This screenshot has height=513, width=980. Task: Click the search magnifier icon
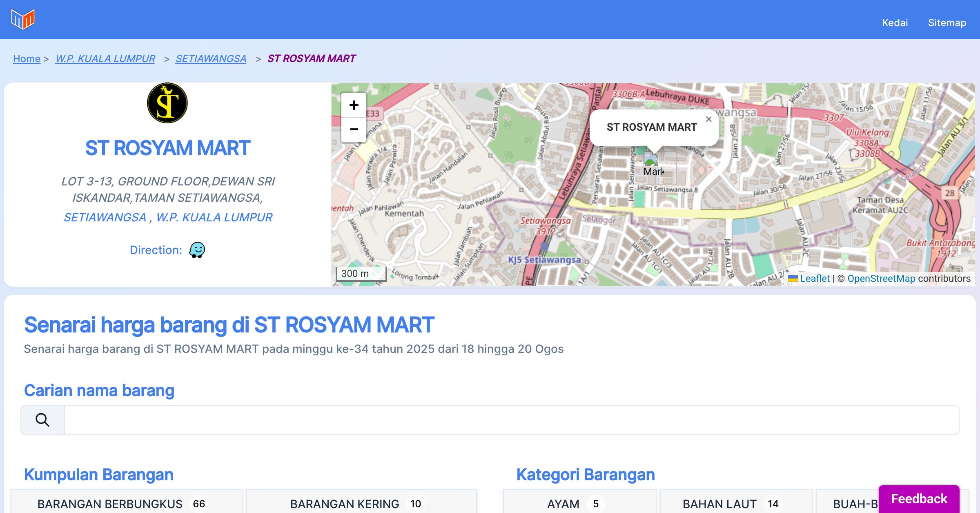[42, 420]
